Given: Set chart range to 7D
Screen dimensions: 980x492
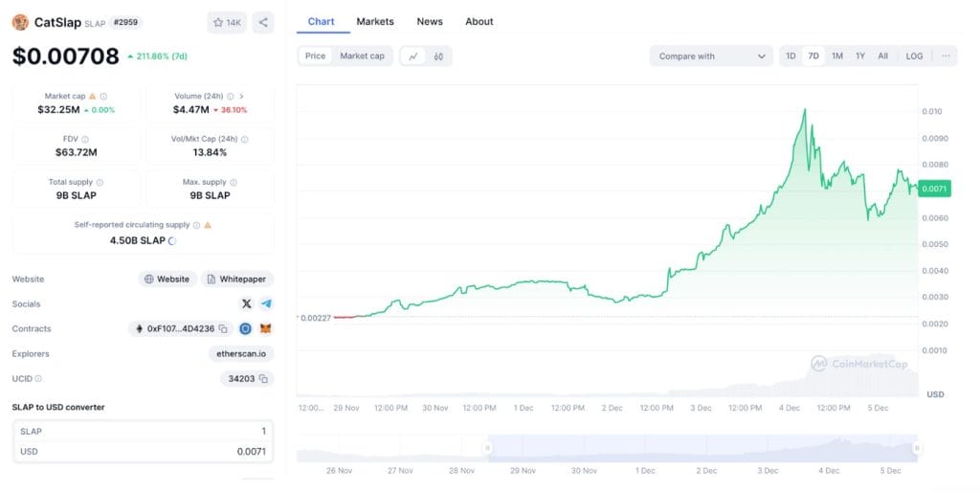Looking at the screenshot, I should coord(813,56).
